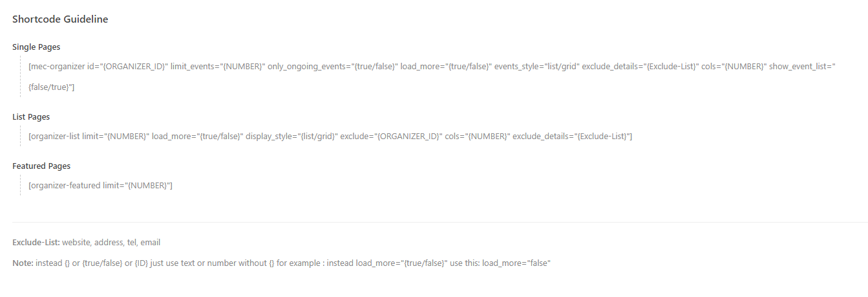Click the load_more="false" example text
This screenshot has height=297, width=868.
516,263
